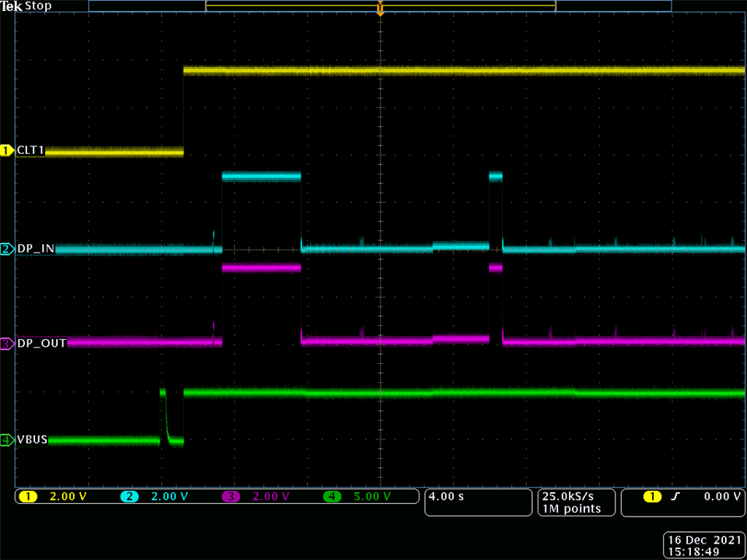Click the rising edge trigger slope icon
Image resolution: width=747 pixels, height=560 pixels.
pyautogui.click(x=676, y=497)
